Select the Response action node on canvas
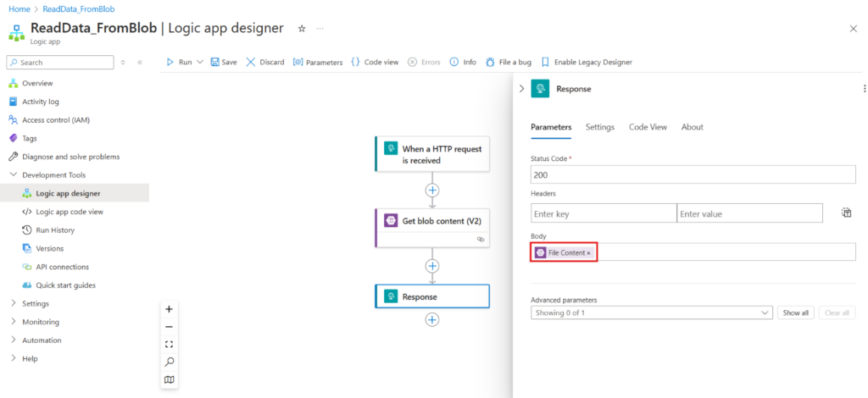Image resolution: width=868 pixels, height=398 pixels. (432, 296)
